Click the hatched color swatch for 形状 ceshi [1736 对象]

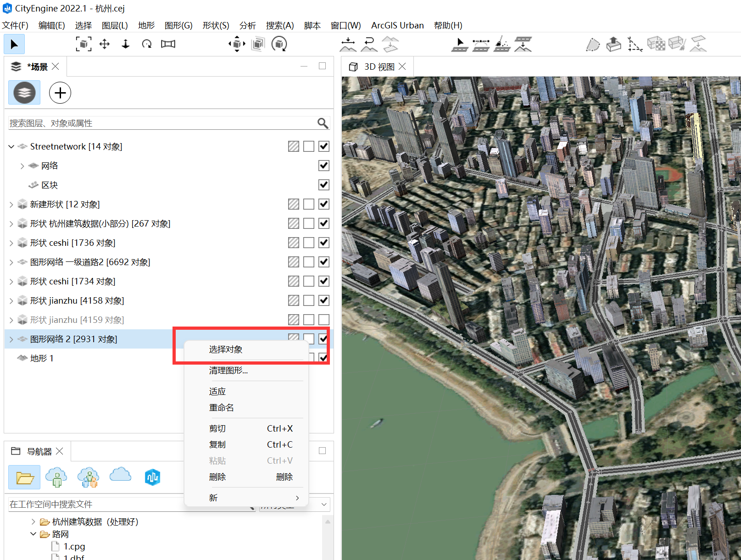(294, 243)
